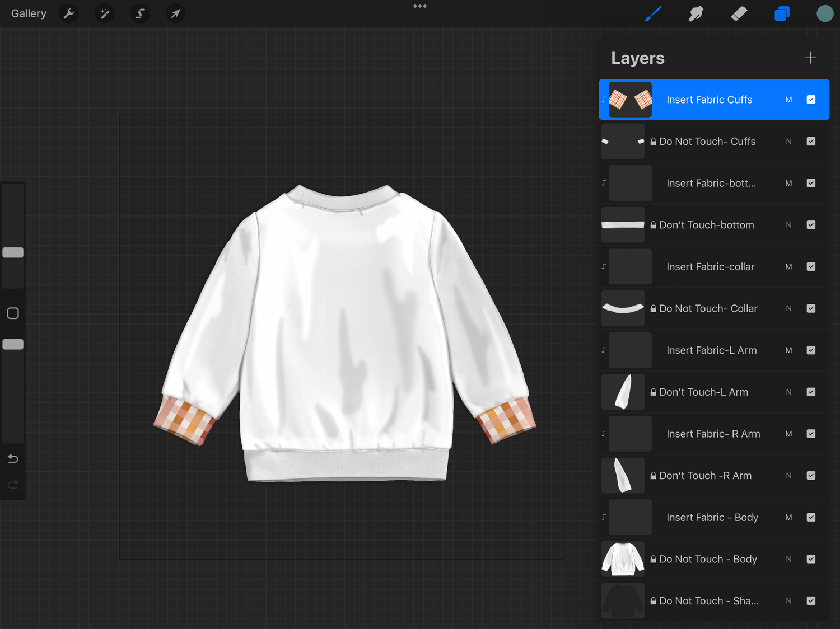Select the Eraser tool

[739, 13]
